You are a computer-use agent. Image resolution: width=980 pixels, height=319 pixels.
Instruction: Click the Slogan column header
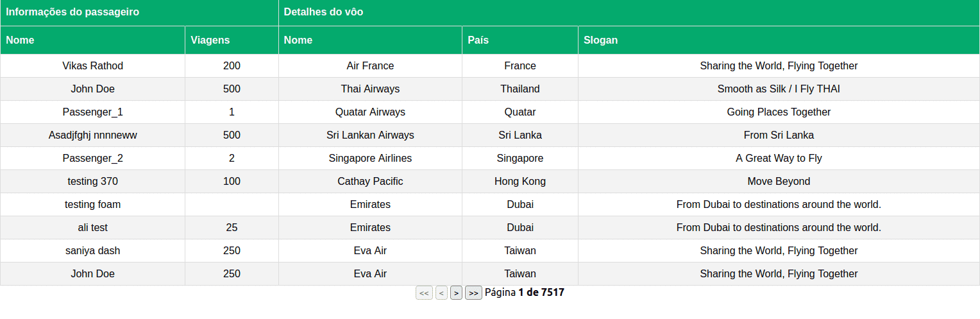click(601, 40)
